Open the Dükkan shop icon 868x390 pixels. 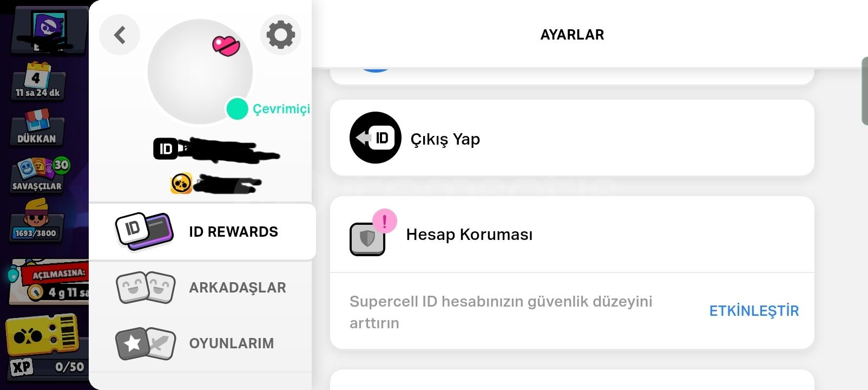[x=37, y=127]
